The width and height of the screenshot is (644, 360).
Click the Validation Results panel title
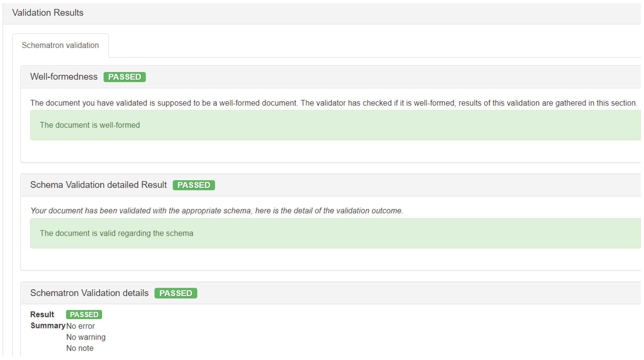pos(48,12)
